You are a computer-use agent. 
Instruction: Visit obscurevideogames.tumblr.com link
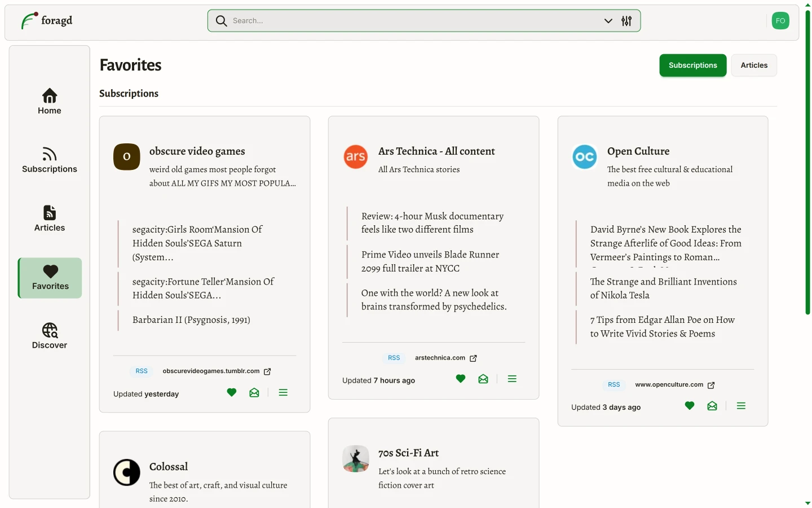[x=211, y=371]
